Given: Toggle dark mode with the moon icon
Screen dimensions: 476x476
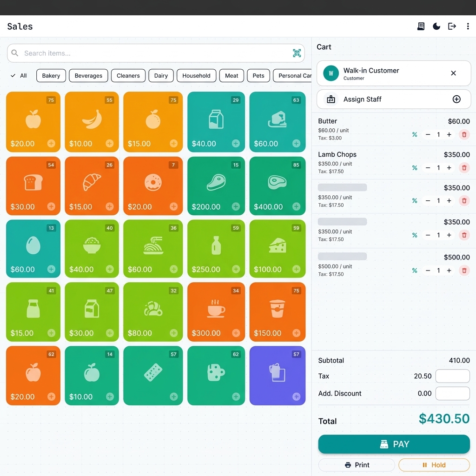Looking at the screenshot, I should click(436, 26).
